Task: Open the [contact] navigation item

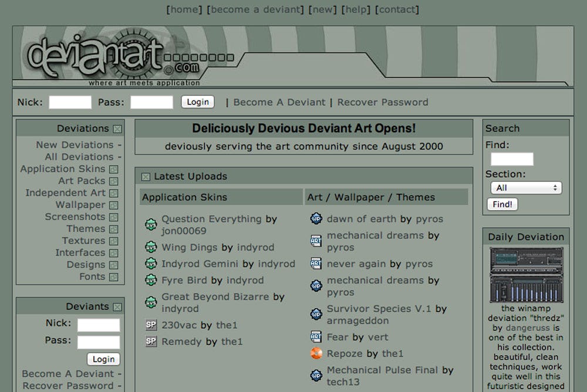Action: pyautogui.click(x=397, y=9)
